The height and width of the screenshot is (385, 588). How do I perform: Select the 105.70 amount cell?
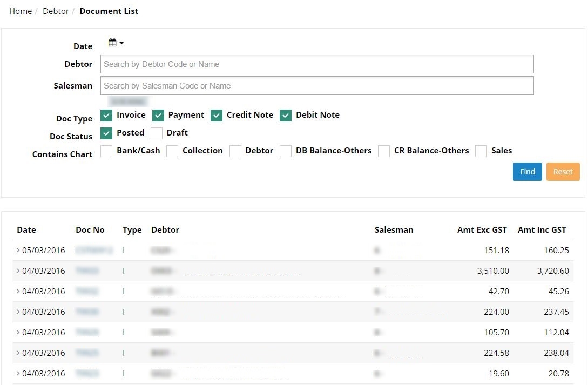(497, 332)
